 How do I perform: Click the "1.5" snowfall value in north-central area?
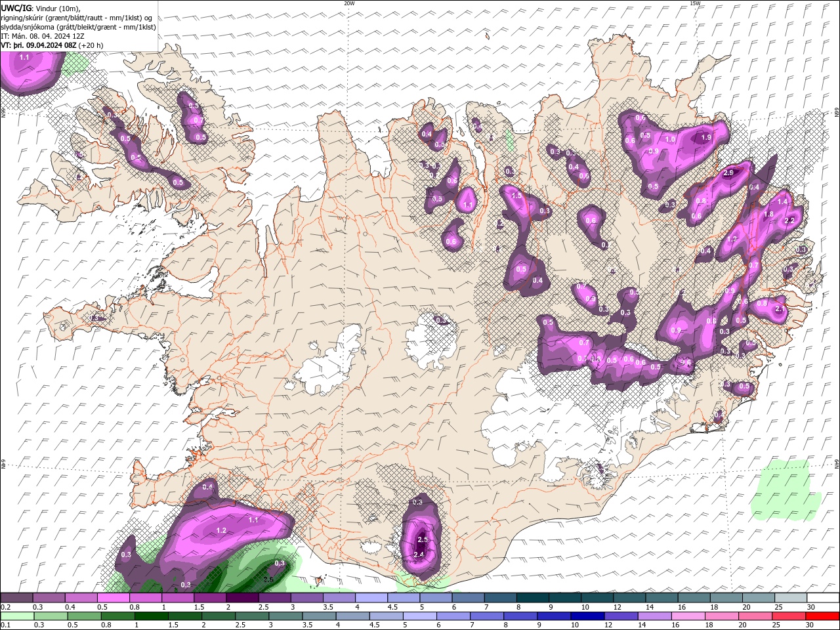[x=516, y=196]
